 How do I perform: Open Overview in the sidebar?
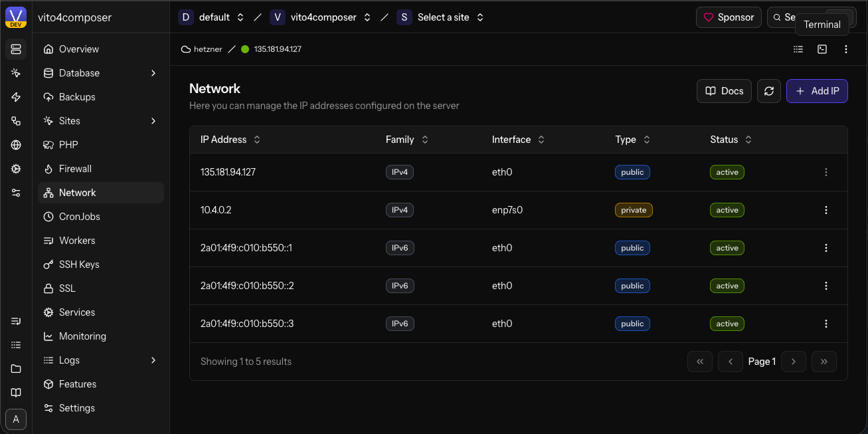pyautogui.click(x=101, y=49)
